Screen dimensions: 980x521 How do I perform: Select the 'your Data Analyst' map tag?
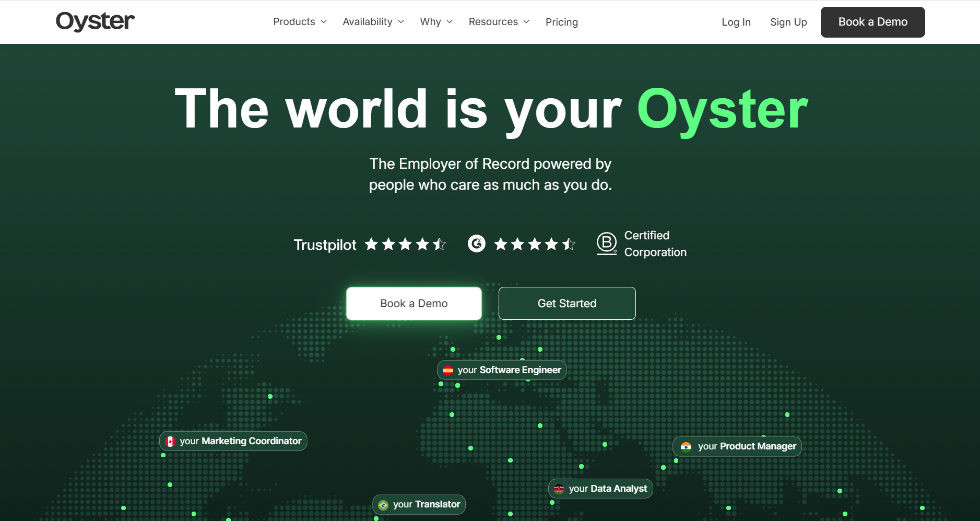[600, 489]
